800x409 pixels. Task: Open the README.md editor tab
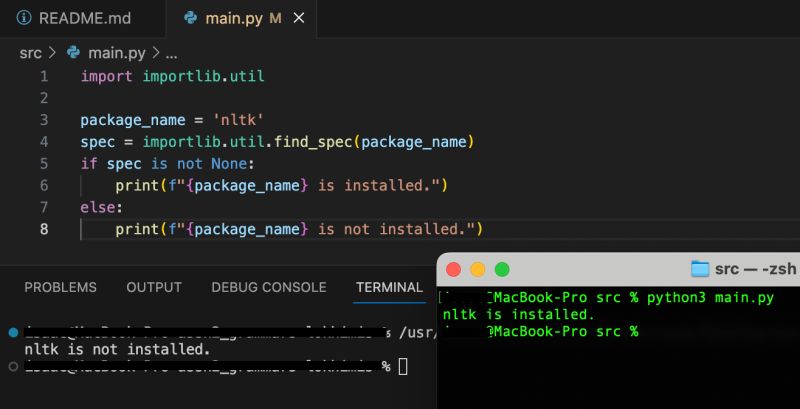coord(74,18)
